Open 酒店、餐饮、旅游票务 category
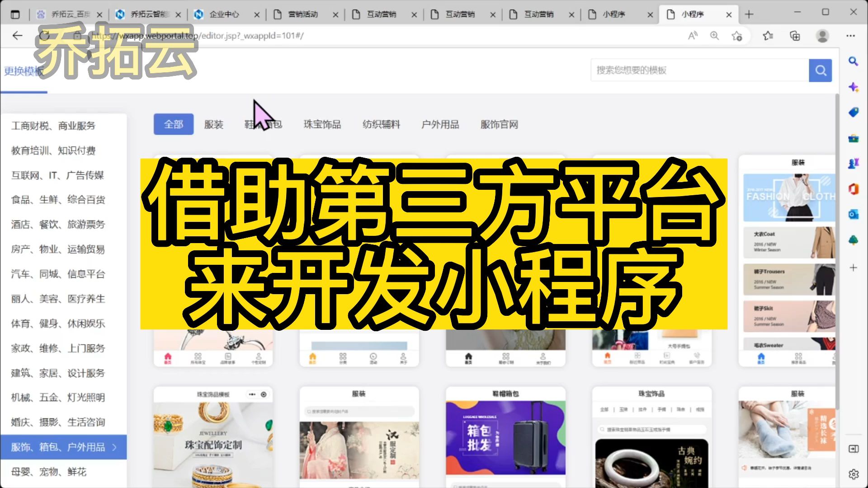The width and height of the screenshot is (868, 488). click(x=58, y=225)
